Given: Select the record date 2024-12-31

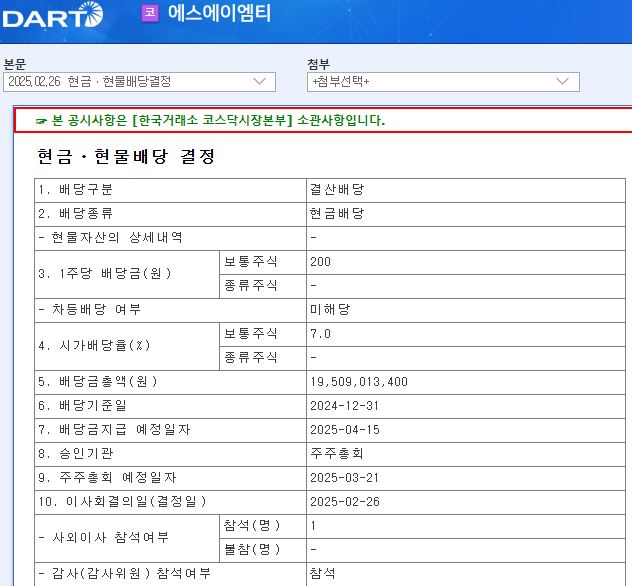Looking at the screenshot, I should click(345, 406).
